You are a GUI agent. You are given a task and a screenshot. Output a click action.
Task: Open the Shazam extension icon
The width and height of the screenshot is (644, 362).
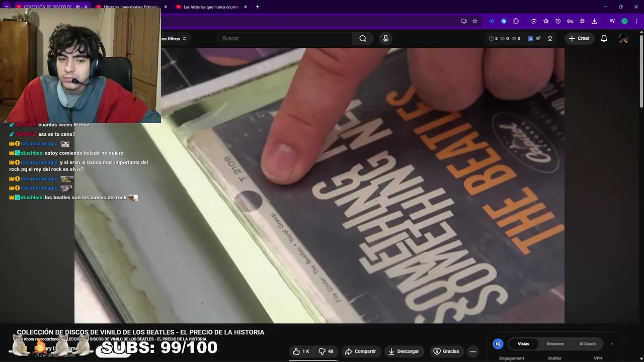click(x=504, y=21)
